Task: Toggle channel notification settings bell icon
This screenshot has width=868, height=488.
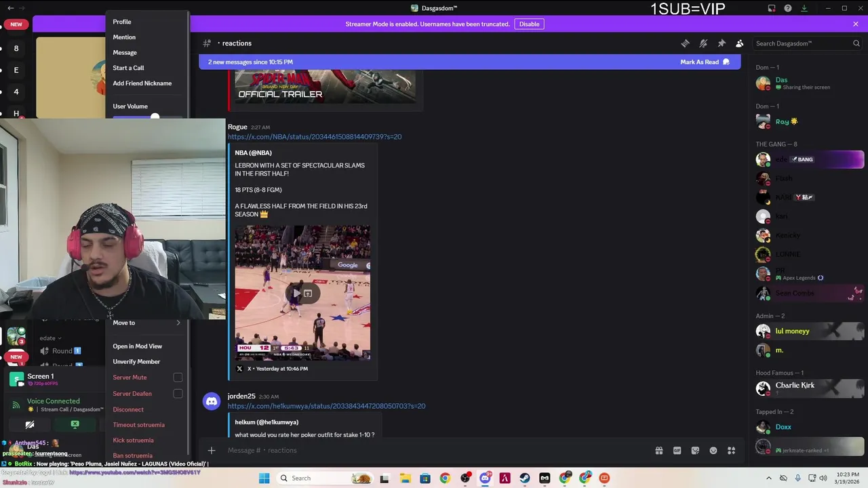Action: point(703,43)
